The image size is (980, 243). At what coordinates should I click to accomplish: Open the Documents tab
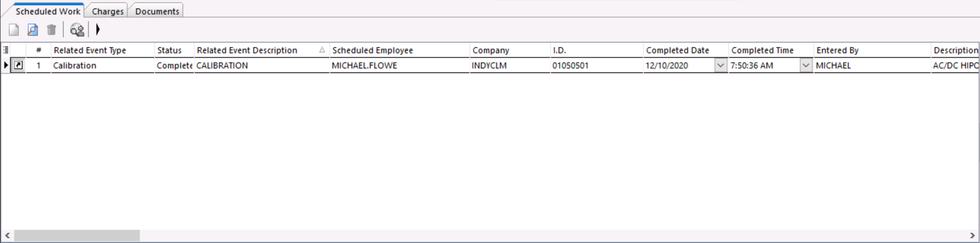point(157,11)
